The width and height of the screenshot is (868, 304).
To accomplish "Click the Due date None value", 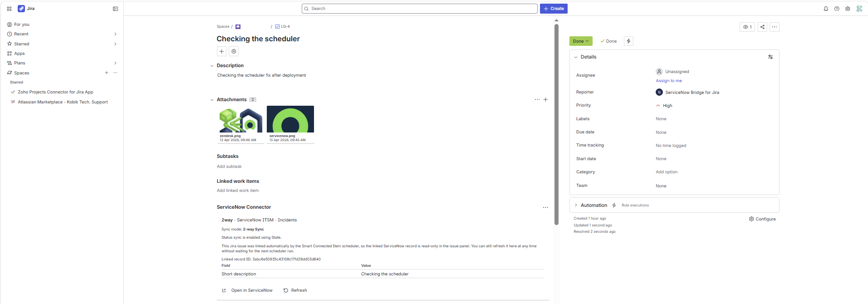I will tap(661, 132).
